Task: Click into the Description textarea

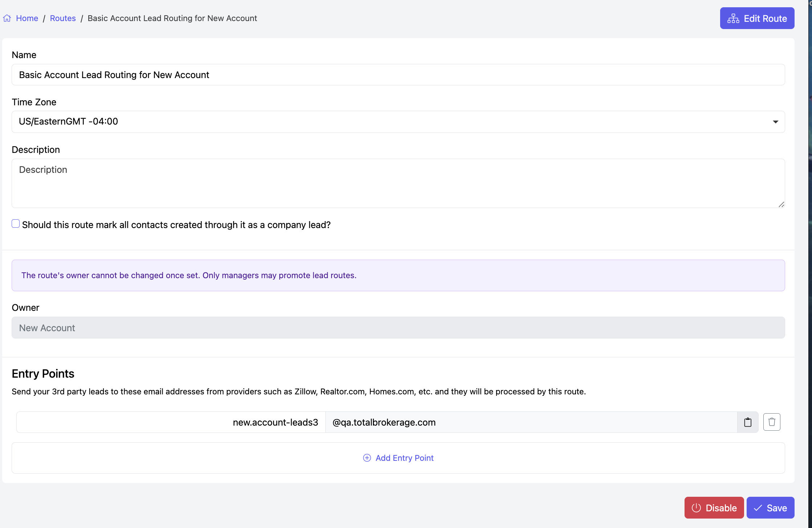Action: coord(398,183)
